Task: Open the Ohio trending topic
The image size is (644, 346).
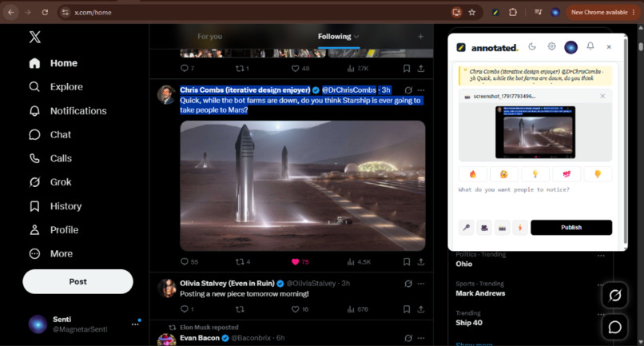Action: click(x=463, y=264)
